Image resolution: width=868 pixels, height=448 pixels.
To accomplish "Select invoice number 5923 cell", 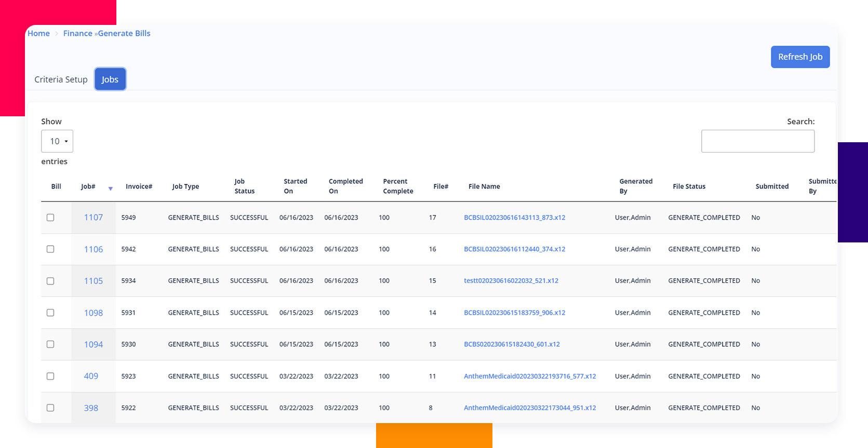I will (128, 376).
